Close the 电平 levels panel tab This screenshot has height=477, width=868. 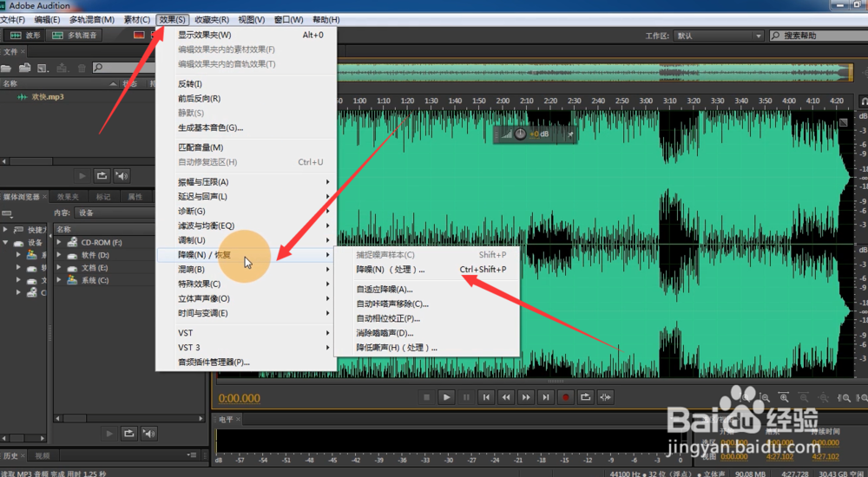238,420
